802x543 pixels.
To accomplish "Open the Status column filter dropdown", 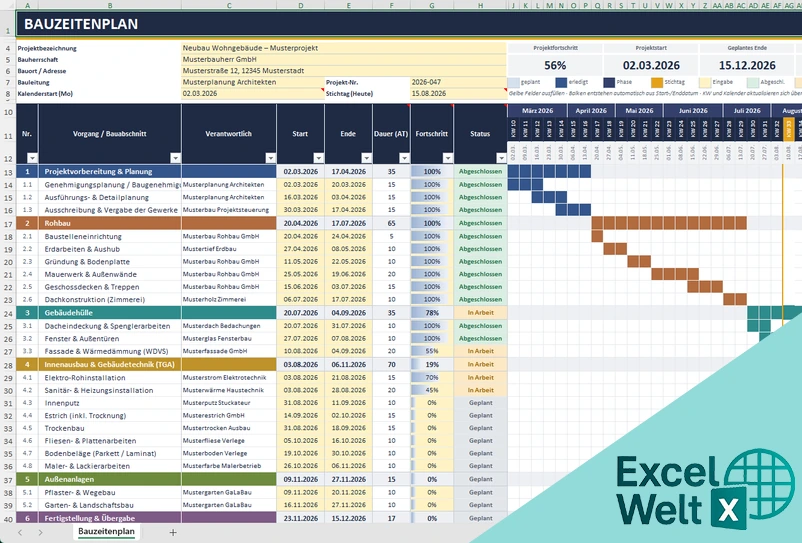I will [501, 158].
